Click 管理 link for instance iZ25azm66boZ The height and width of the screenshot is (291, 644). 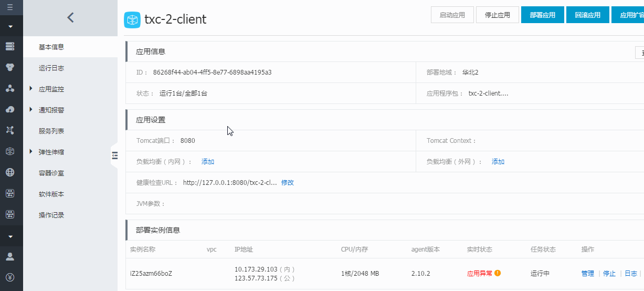[587, 274]
